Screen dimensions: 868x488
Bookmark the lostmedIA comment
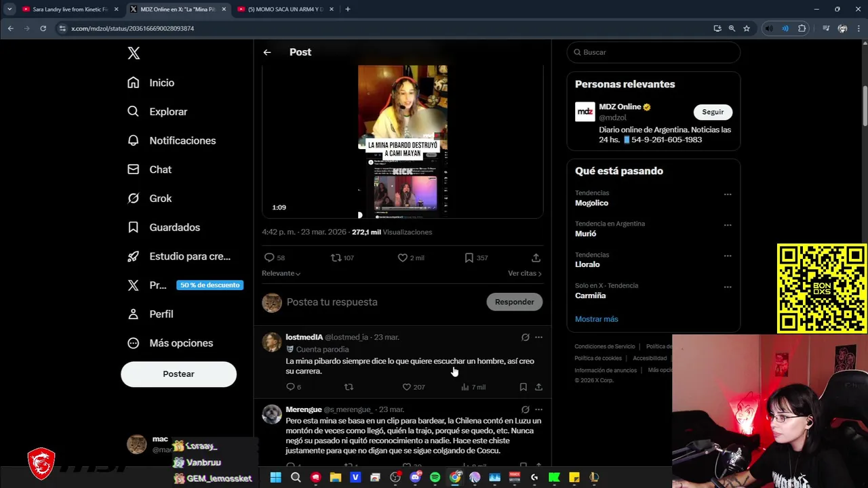pyautogui.click(x=523, y=387)
